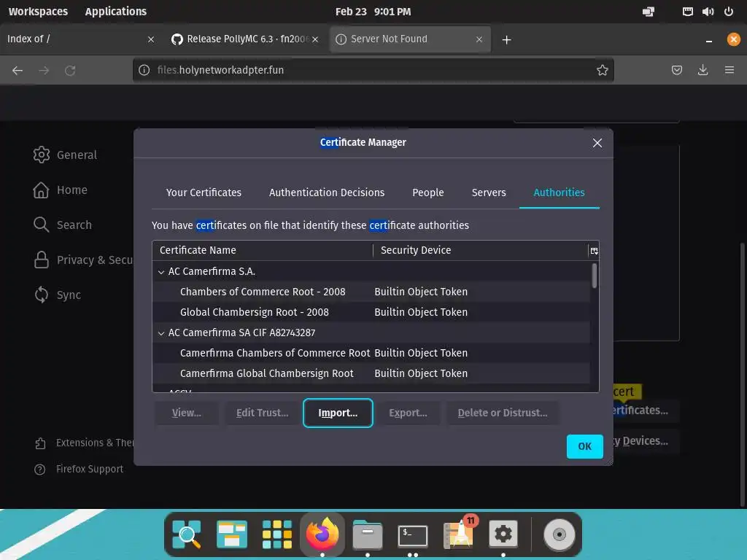The height and width of the screenshot is (560, 747).
Task: Switch to People tab
Action: (x=427, y=192)
